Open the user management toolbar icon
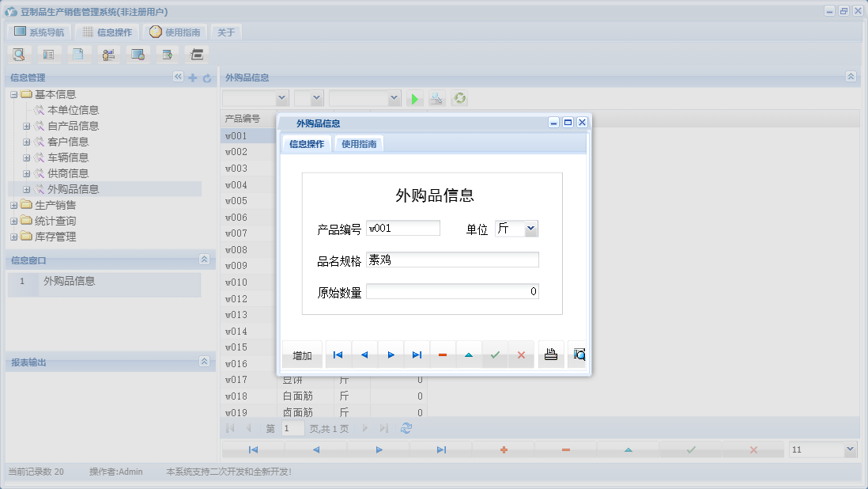 (x=108, y=54)
